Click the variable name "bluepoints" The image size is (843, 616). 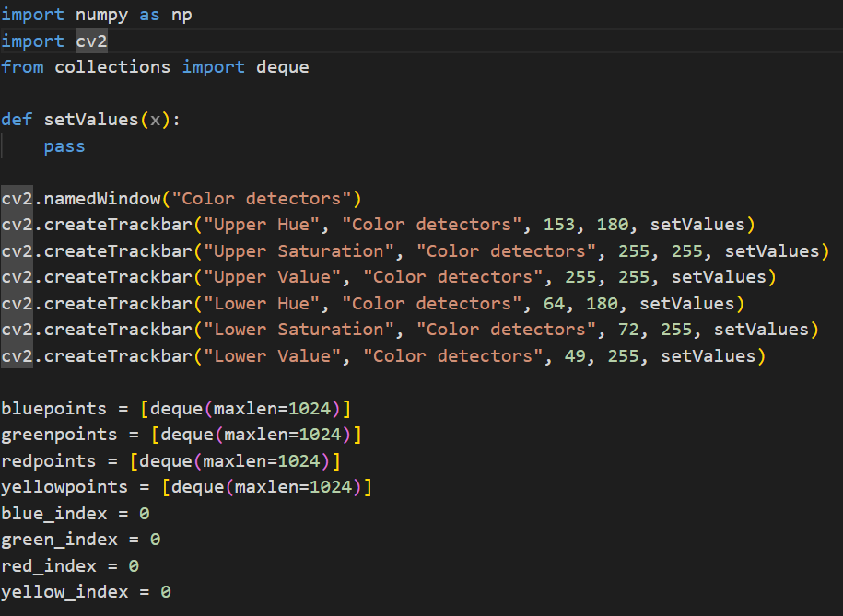pyautogui.click(x=54, y=409)
